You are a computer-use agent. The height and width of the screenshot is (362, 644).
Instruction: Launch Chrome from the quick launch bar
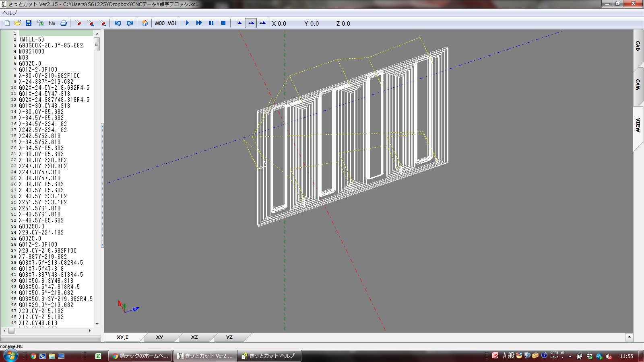tap(33, 356)
